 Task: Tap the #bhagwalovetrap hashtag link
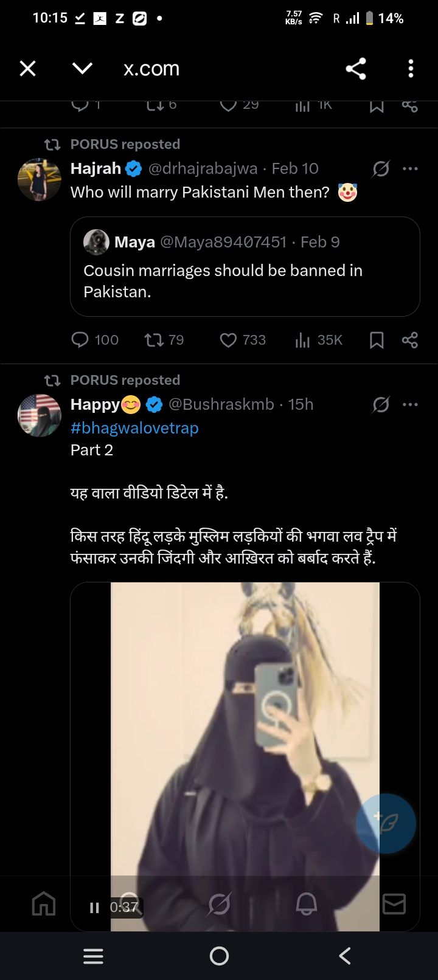(x=134, y=428)
